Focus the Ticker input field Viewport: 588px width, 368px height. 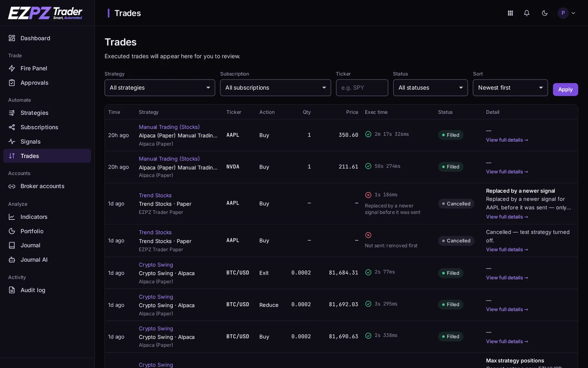[362, 88]
